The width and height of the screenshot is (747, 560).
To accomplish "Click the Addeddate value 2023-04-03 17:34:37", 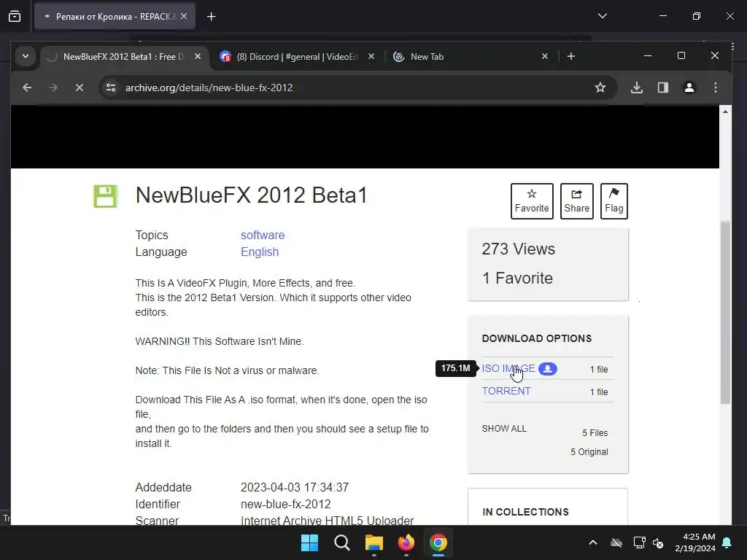I will tap(295, 487).
